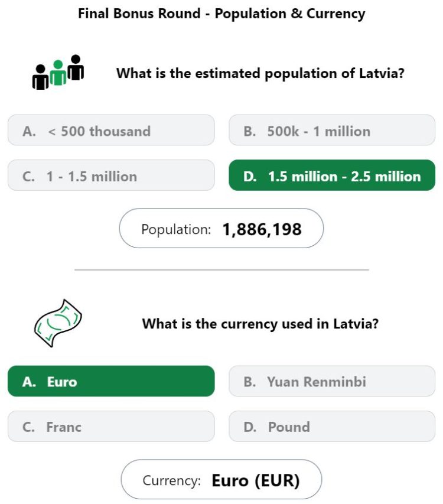Click the Latvia population question text
This screenshot has height=504, width=443.
[x=260, y=73]
